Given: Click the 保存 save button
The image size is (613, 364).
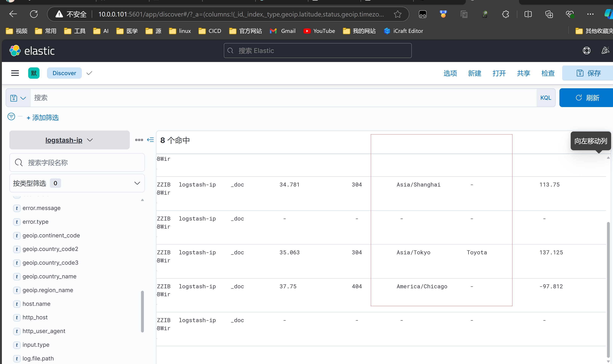Looking at the screenshot, I should click(588, 73).
